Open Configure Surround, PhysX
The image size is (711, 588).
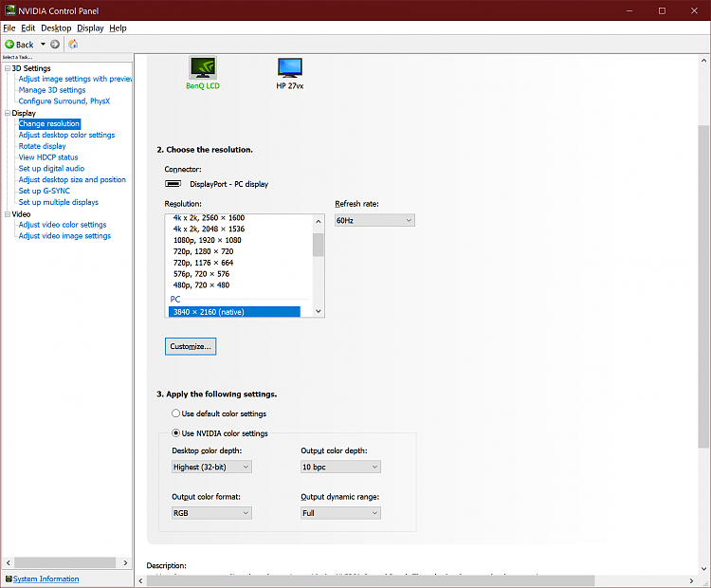click(x=64, y=101)
